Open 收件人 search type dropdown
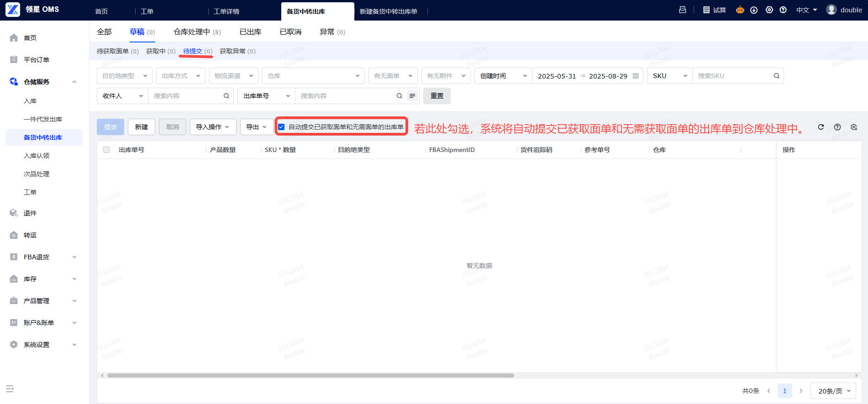This screenshot has height=404, width=868. coord(122,96)
